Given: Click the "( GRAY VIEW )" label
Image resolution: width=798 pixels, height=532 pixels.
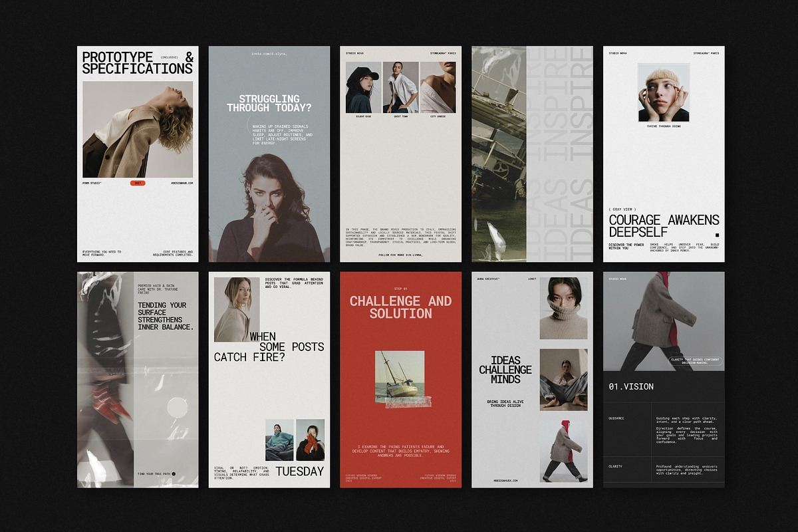Looking at the screenshot, I should point(623,209).
